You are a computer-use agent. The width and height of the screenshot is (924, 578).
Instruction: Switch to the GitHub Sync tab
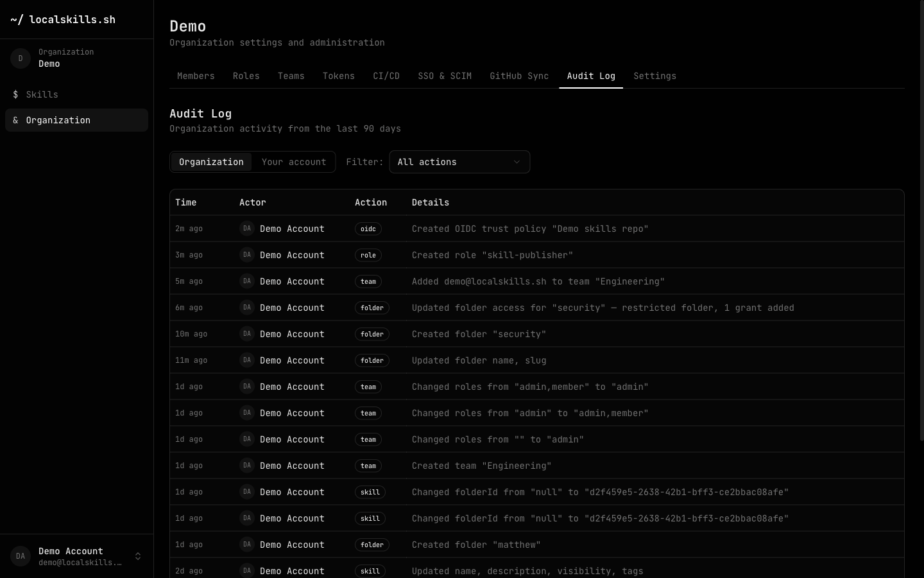click(x=519, y=76)
